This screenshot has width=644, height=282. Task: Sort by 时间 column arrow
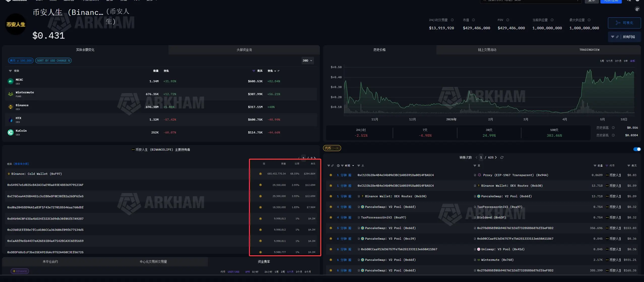click(x=353, y=166)
